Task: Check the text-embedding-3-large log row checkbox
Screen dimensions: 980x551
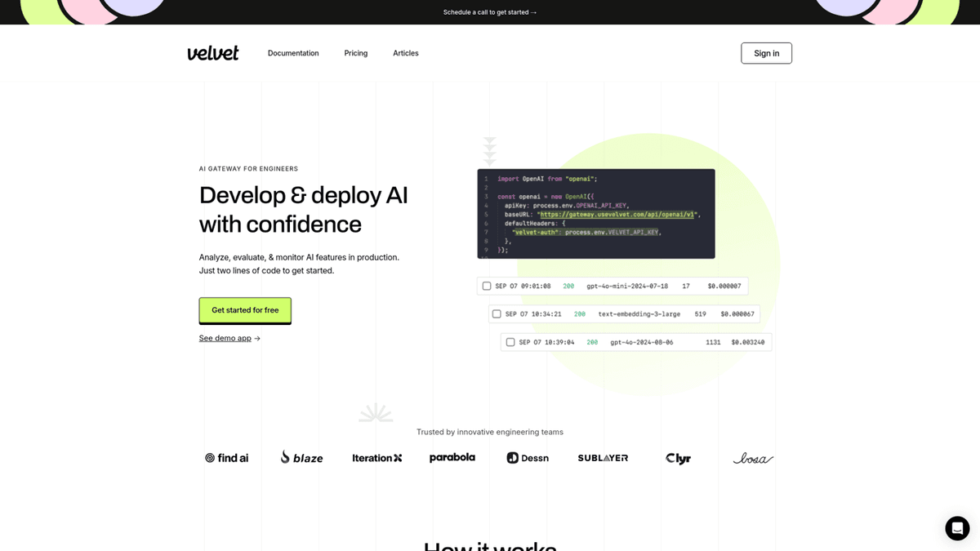Action: [x=497, y=314]
